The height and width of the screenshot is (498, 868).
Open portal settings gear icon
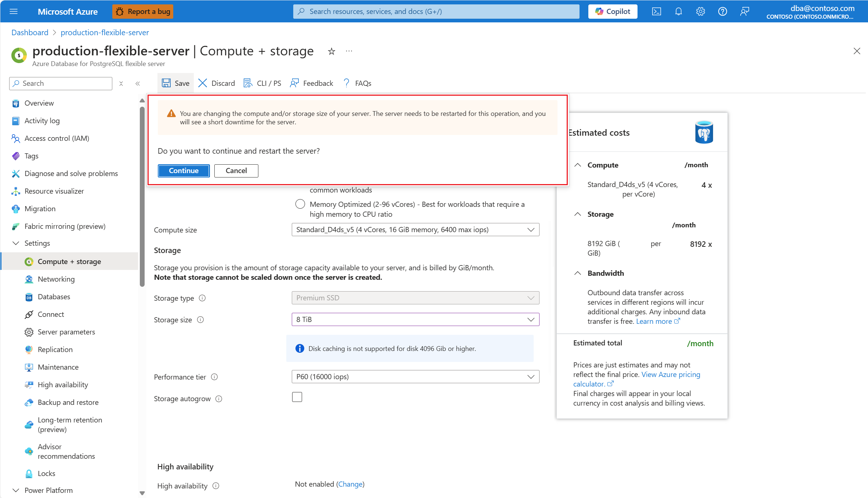pos(700,11)
